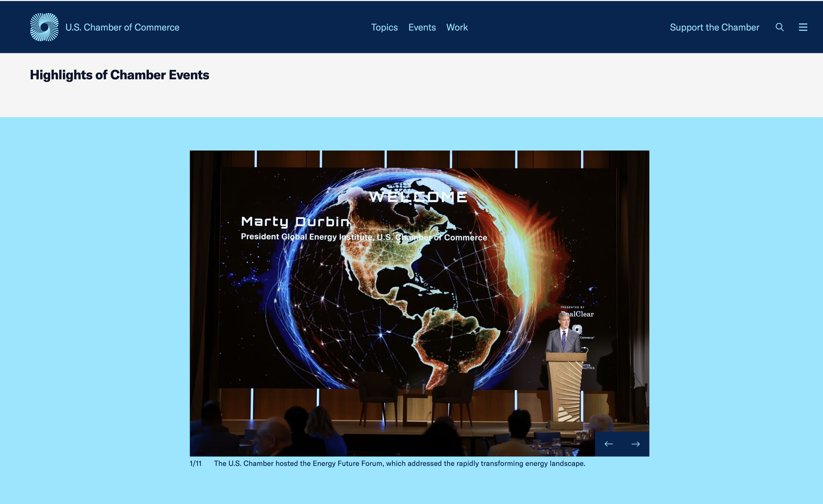
Task: Click the Energy Future Forum photo caption
Action: tap(399, 463)
